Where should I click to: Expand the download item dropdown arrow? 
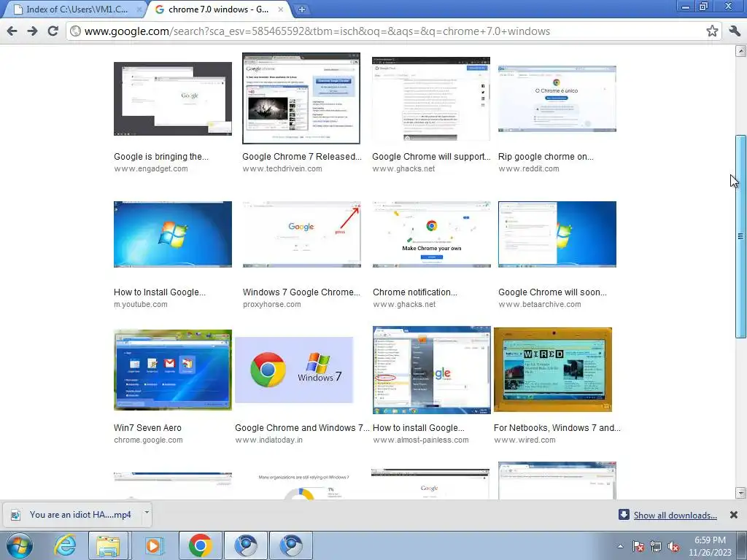tap(147, 513)
